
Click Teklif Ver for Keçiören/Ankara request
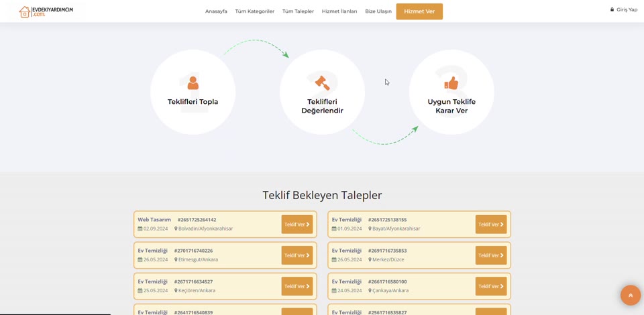pos(297,286)
